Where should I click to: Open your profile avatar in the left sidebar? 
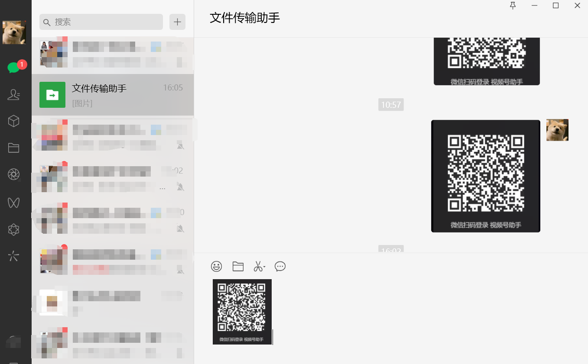[14, 32]
